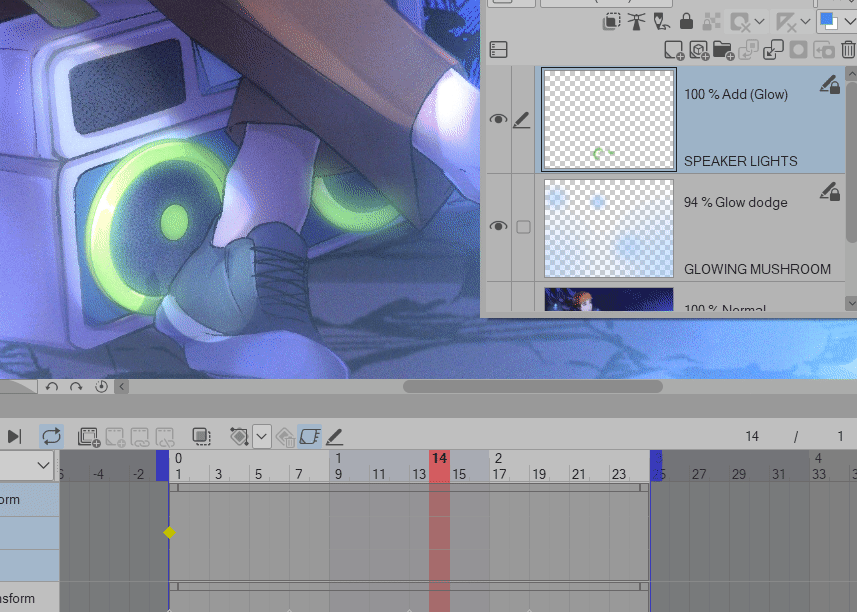Check the GLOWING MUSHROOM layer selection box
857x612 pixels.
(523, 227)
